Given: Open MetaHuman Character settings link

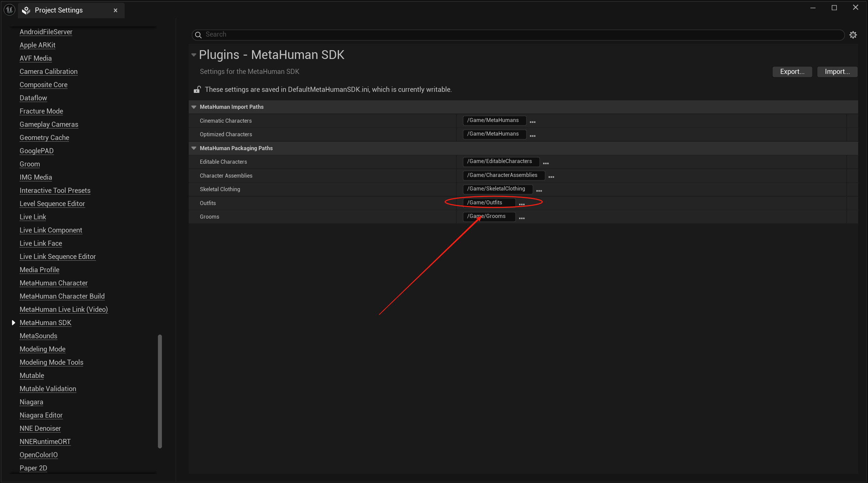Looking at the screenshot, I should (54, 283).
